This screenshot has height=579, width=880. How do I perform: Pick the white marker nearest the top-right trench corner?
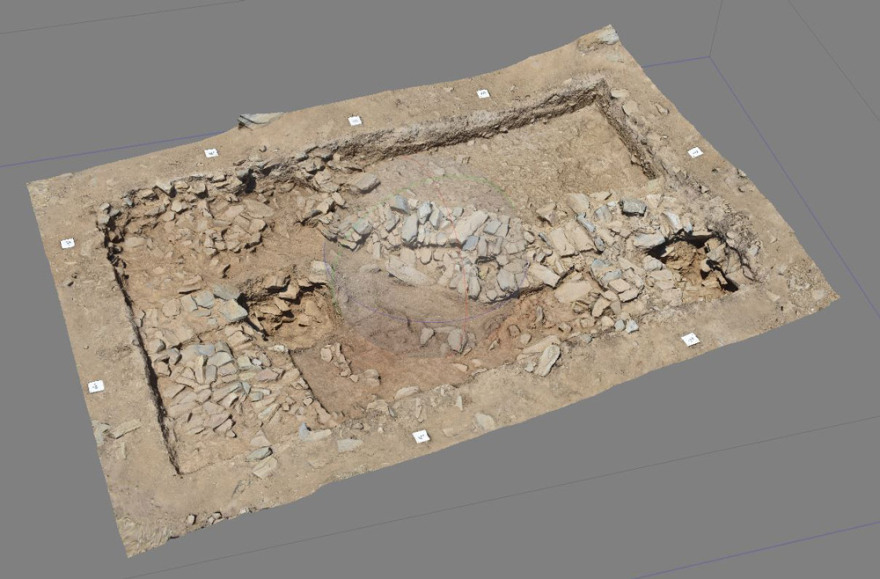point(483,94)
